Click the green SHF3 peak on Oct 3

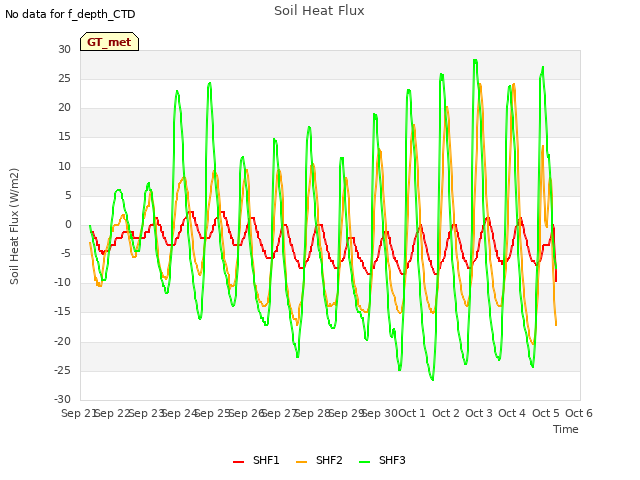[475, 60]
